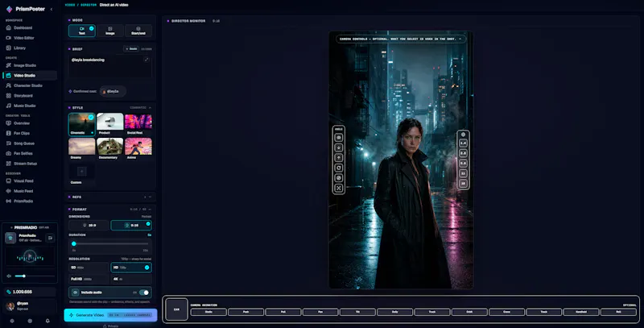Open Character Studio
644x328 pixels.
point(29,85)
